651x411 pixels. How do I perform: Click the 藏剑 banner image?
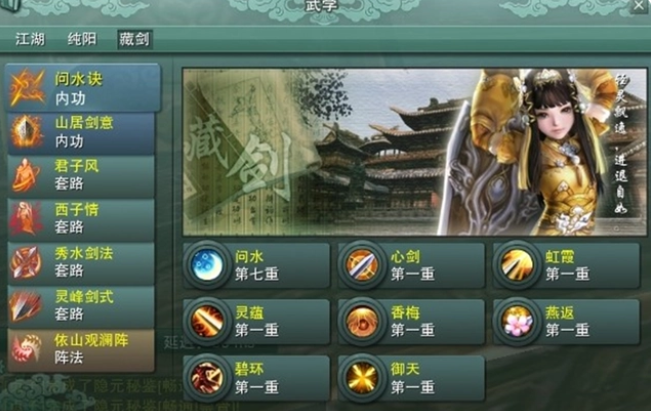(x=415, y=152)
